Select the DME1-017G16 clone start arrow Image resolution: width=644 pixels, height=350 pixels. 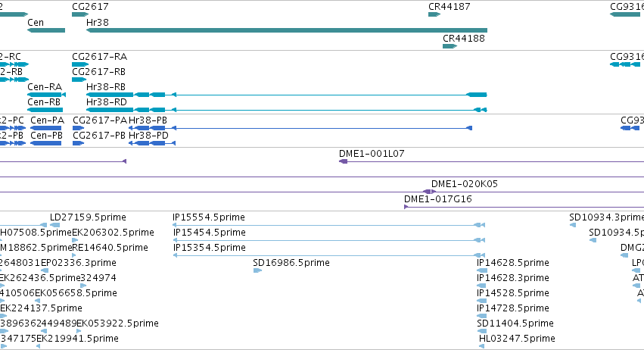point(406,207)
